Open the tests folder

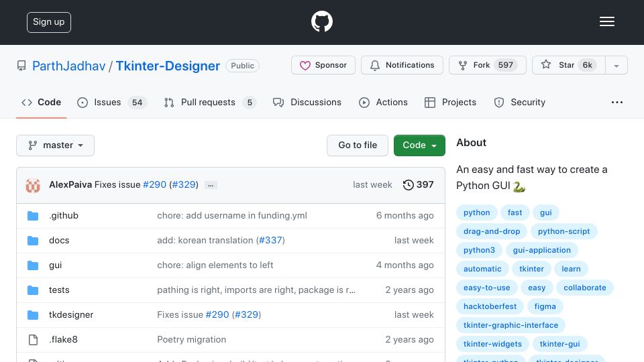tap(59, 290)
